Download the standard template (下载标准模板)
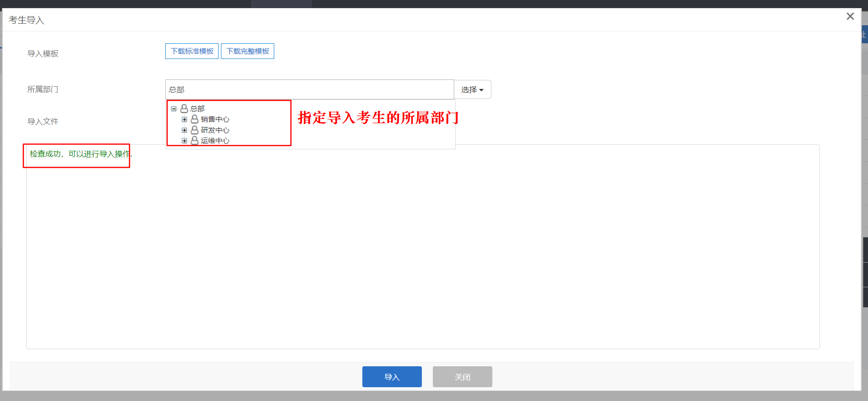The height and width of the screenshot is (401, 868). (x=192, y=51)
